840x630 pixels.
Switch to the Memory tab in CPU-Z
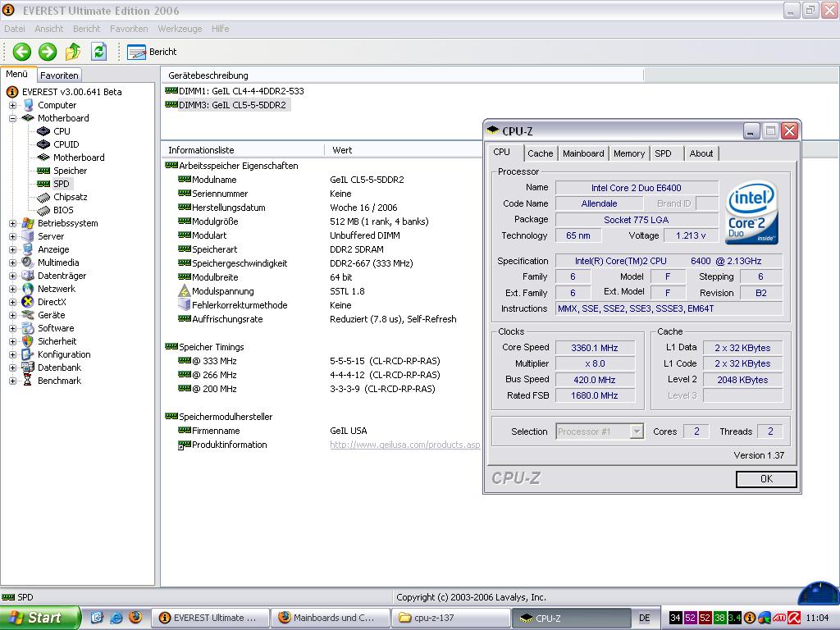click(x=628, y=153)
